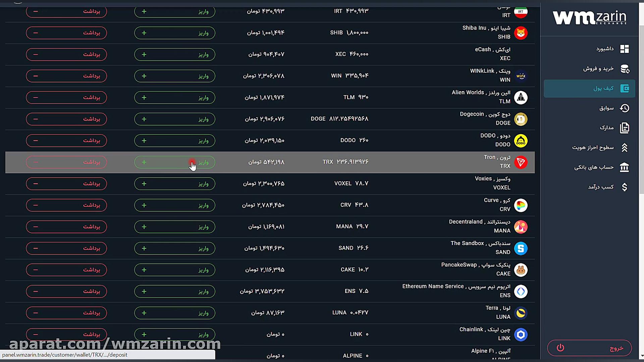The width and height of the screenshot is (644, 362).
Task: Click the eCash XEC coin name
Action: [492, 50]
